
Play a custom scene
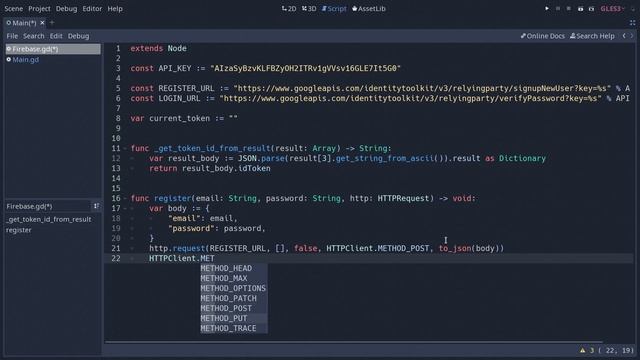click(x=591, y=9)
